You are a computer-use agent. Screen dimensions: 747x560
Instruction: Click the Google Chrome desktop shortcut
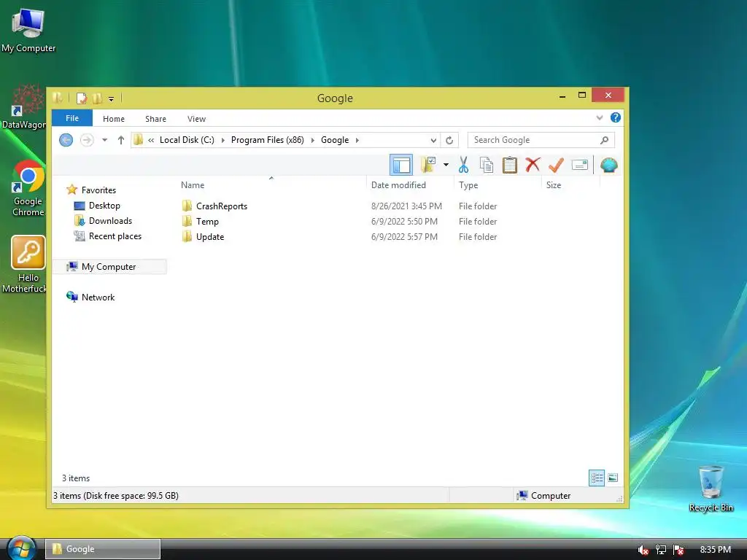click(x=28, y=189)
